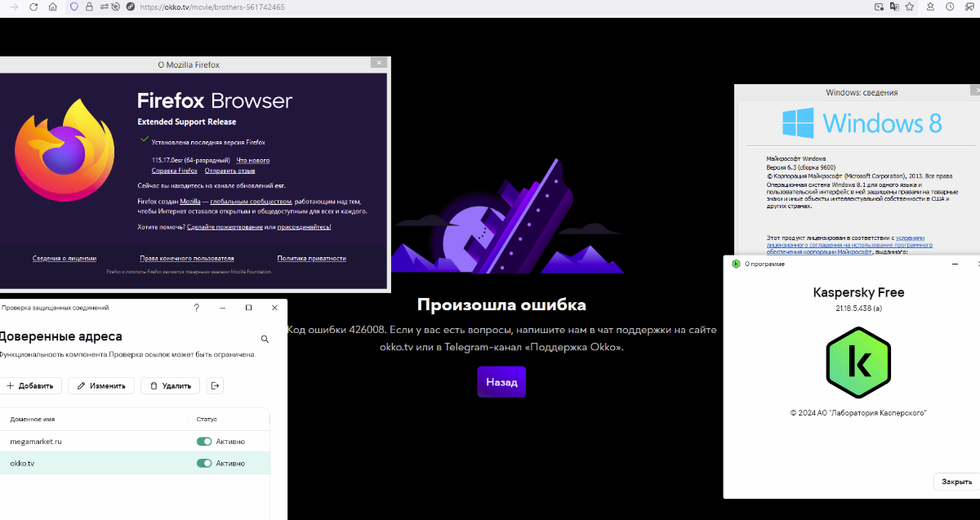This screenshot has width=980, height=520.
Task: Click the 'Kaspersky Free' title text
Action: pos(858,292)
